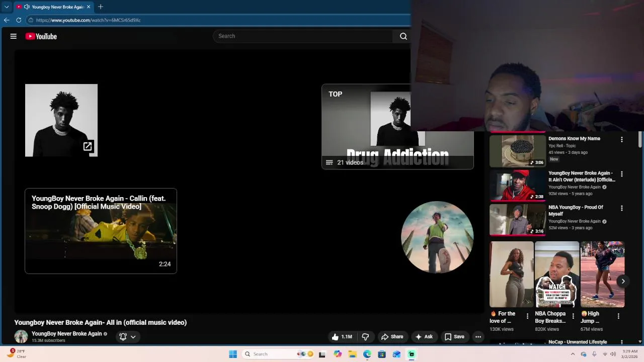This screenshot has width=644, height=362.
Task: Open YoungBoy Never Broke Again channel avatar
Action: coord(21,336)
